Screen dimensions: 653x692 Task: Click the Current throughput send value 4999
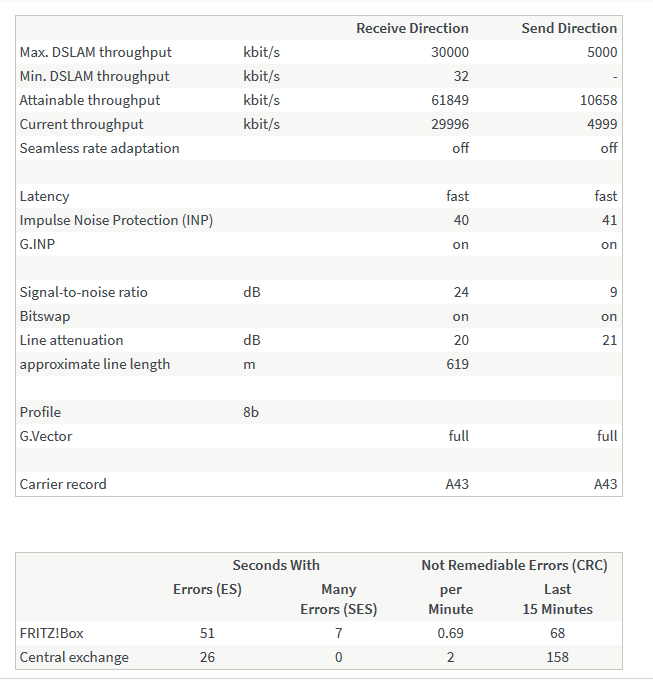click(x=602, y=124)
